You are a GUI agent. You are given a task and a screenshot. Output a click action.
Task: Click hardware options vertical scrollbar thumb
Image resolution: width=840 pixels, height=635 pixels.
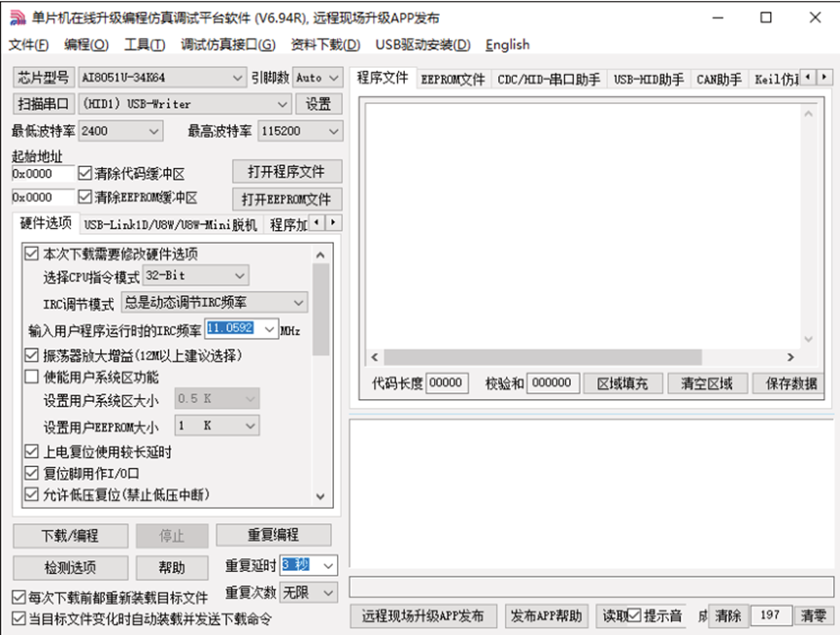320,309
